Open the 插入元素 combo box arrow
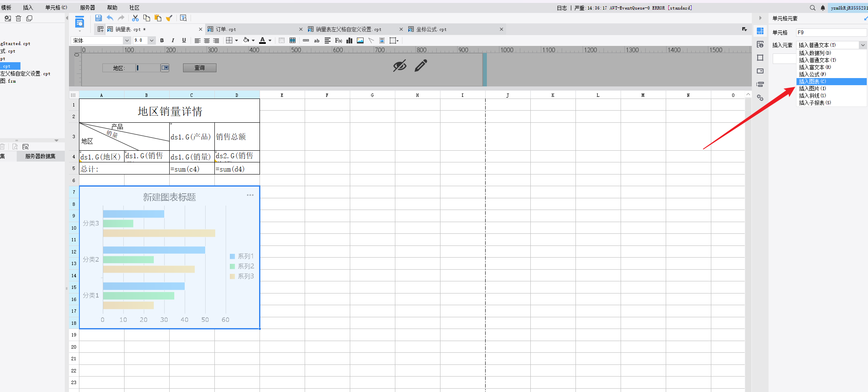This screenshot has width=868, height=392. pos(863,45)
